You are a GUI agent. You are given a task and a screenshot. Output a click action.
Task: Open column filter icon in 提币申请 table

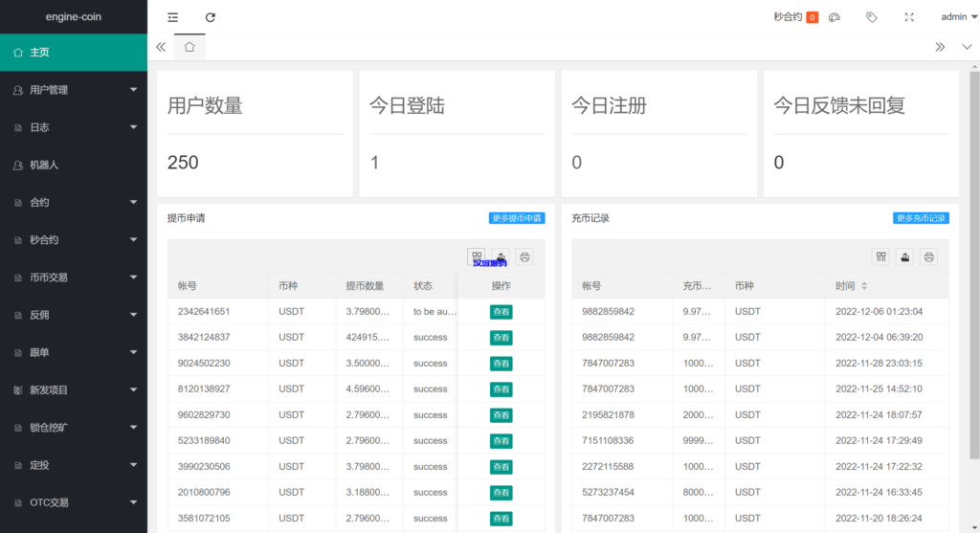pos(477,256)
